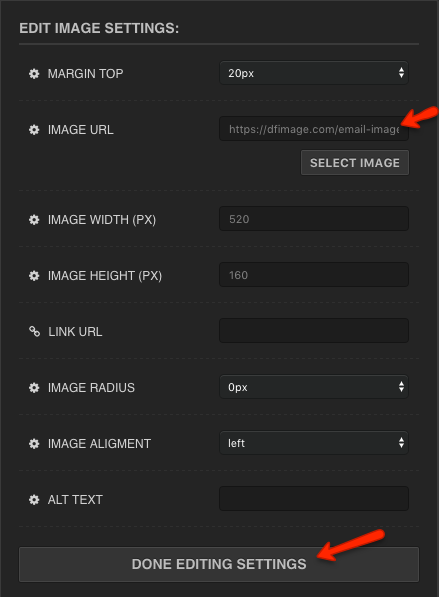Click Done Editing Settings button
This screenshot has height=597, width=439.
click(x=219, y=564)
